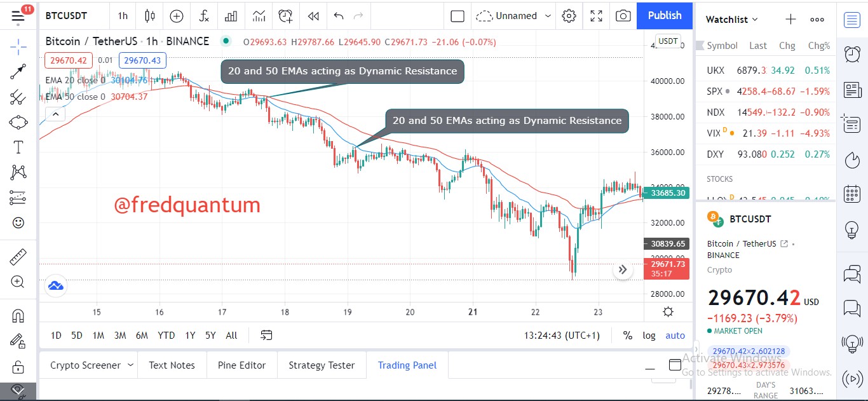Screen dimensions: 868x401
Task: Open the emoji icons tool
Action: (x=18, y=223)
